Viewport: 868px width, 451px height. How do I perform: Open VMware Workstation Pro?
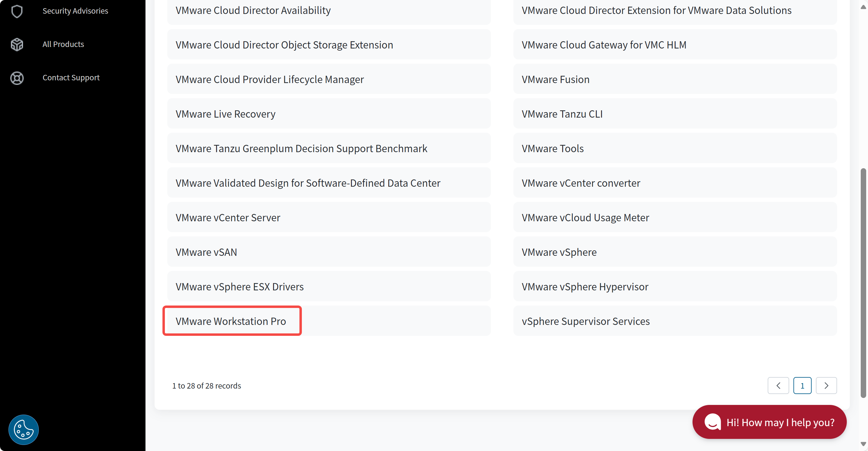click(329, 321)
